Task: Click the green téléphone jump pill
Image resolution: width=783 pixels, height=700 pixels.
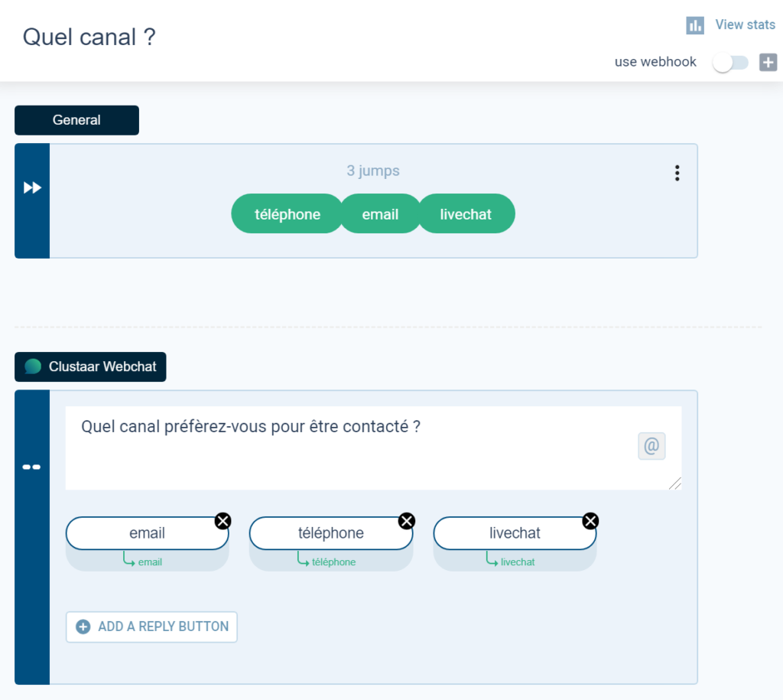Action: pyautogui.click(x=288, y=214)
